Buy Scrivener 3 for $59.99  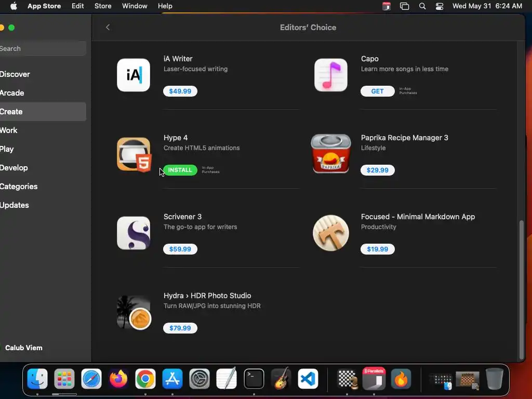click(x=180, y=249)
